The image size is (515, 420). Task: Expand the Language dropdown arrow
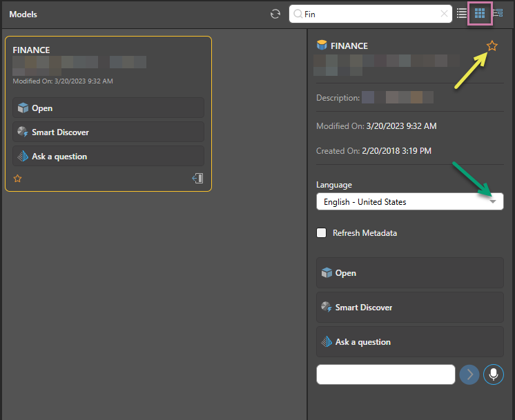point(493,202)
